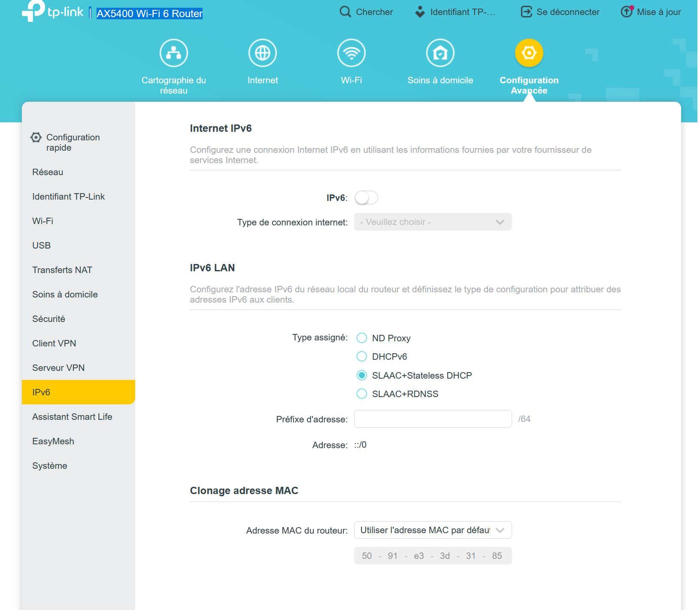Viewport: 700px width, 616px height.
Task: Open the Cartographie du réseau network map icon
Action: click(173, 53)
